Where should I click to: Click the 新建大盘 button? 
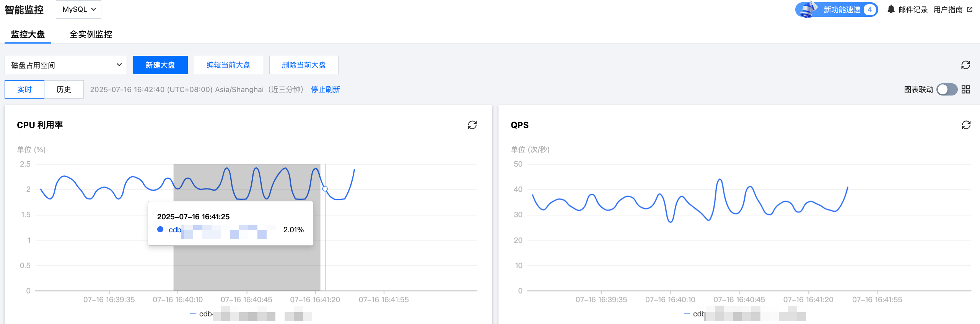pyautogui.click(x=160, y=65)
